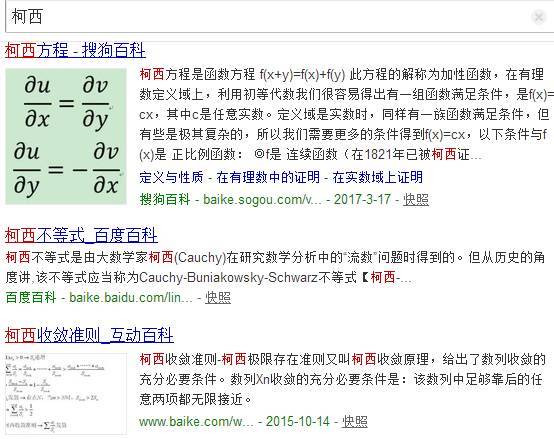Clear the search box with the X icon
This screenshot has width=554, height=439.
point(538,17)
